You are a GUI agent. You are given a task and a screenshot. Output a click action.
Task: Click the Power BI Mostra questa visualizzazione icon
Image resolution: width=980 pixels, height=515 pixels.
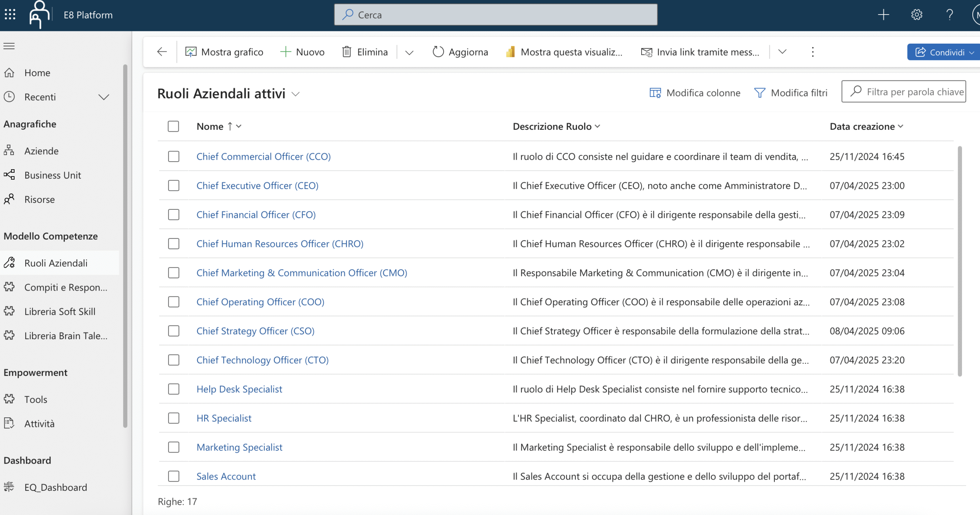[x=510, y=52]
